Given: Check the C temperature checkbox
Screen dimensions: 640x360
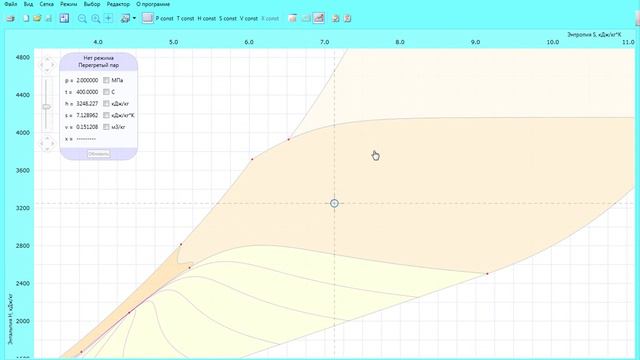Looking at the screenshot, I should tap(106, 92).
